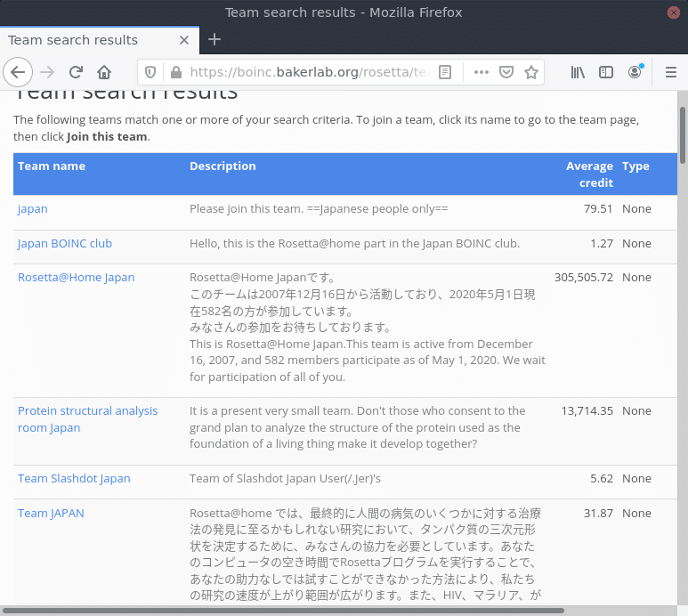Screen dimensions: 688x616
Task: Select the Team search results tab
Action: 100,40
